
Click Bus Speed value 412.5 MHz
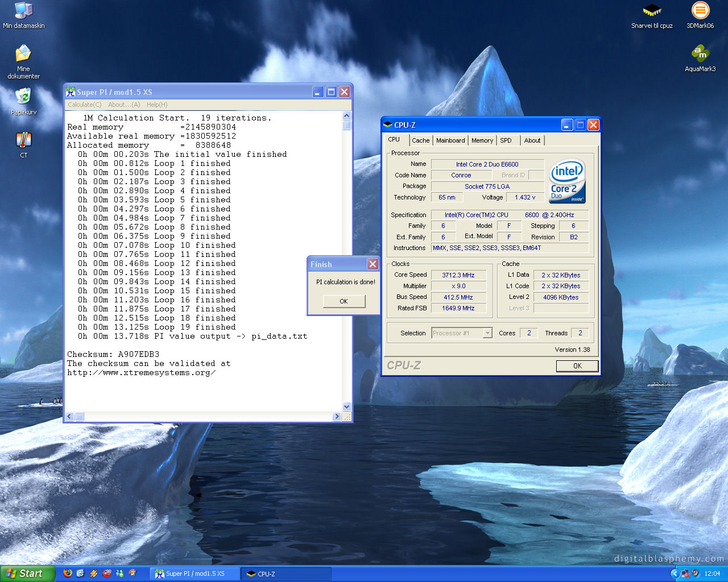(458, 297)
